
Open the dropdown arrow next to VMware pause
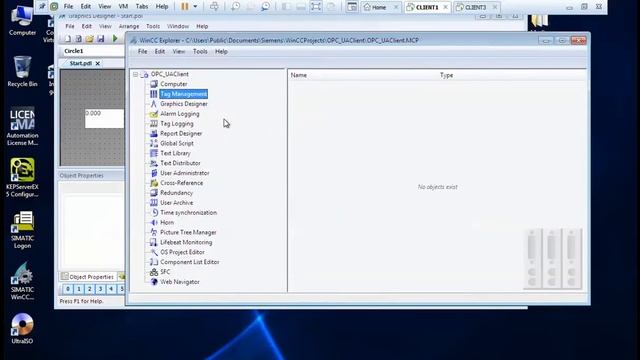coord(195,7)
